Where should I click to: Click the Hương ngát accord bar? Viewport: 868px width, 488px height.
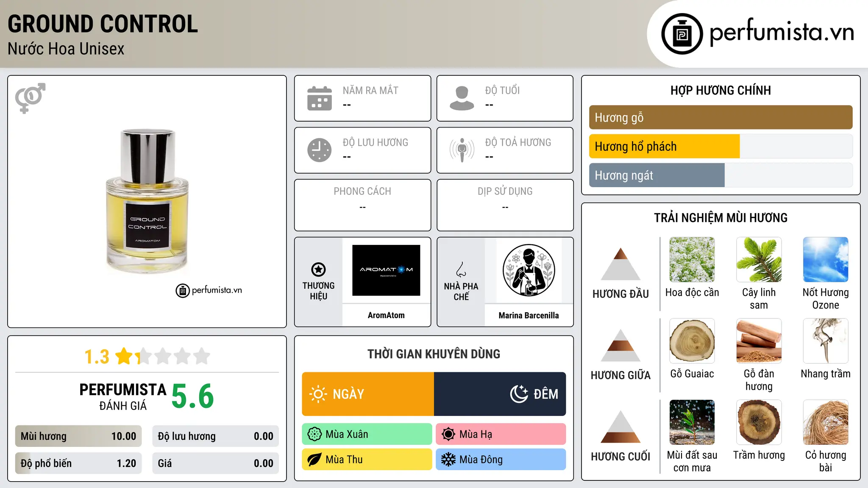721,175
